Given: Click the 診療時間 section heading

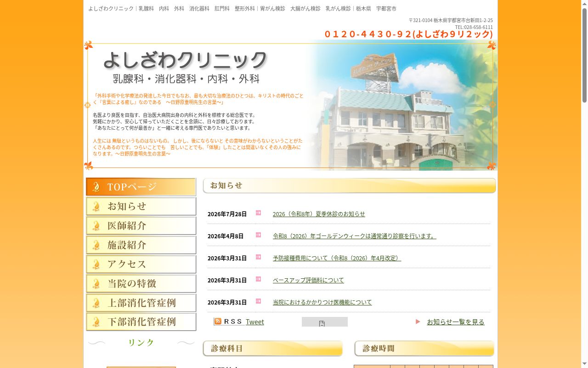Looking at the screenshot, I should tap(424, 349).
